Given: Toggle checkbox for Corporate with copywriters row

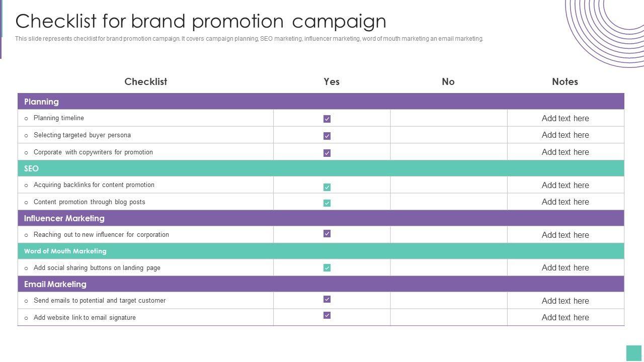Looking at the screenshot, I should 327,153.
